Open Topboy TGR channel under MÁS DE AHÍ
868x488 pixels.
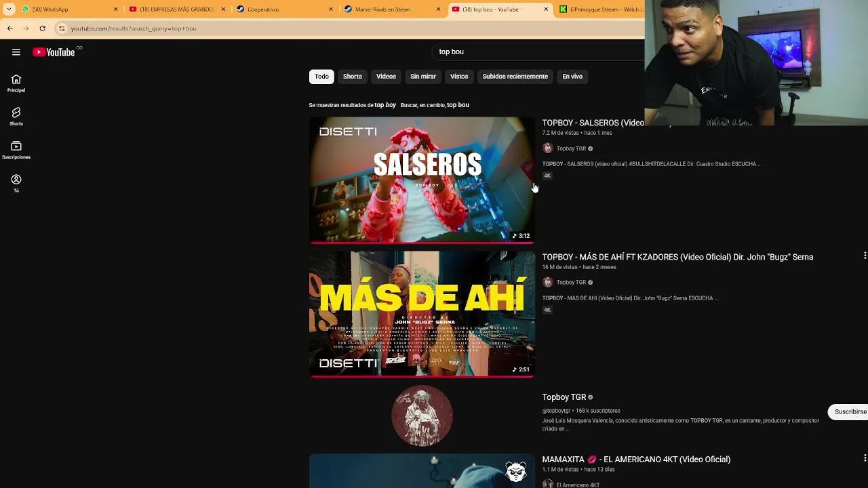click(x=571, y=283)
